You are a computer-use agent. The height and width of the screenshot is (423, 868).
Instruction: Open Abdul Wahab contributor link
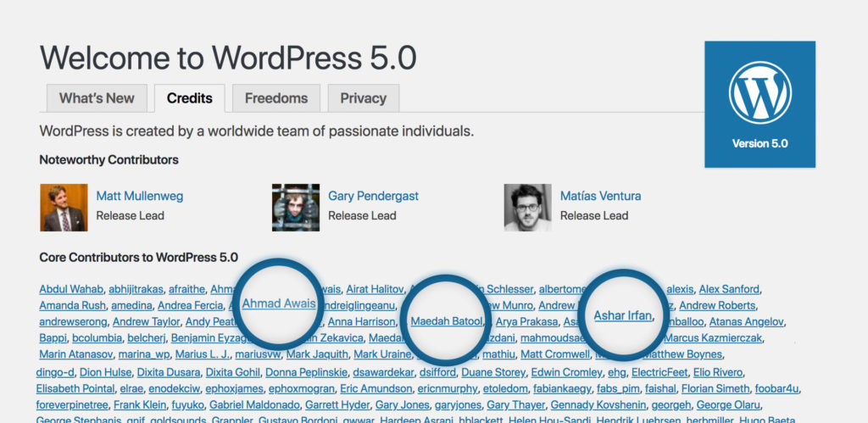point(71,289)
